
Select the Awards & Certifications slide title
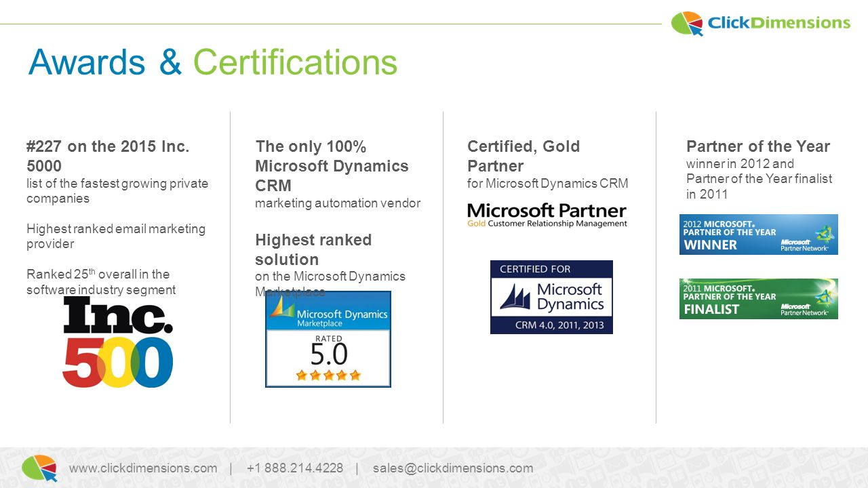pos(213,62)
